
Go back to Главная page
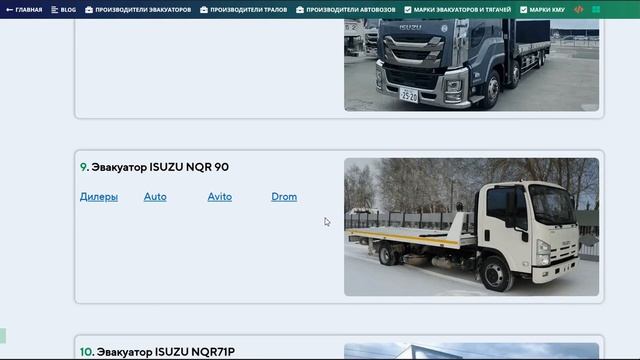[x=24, y=10]
